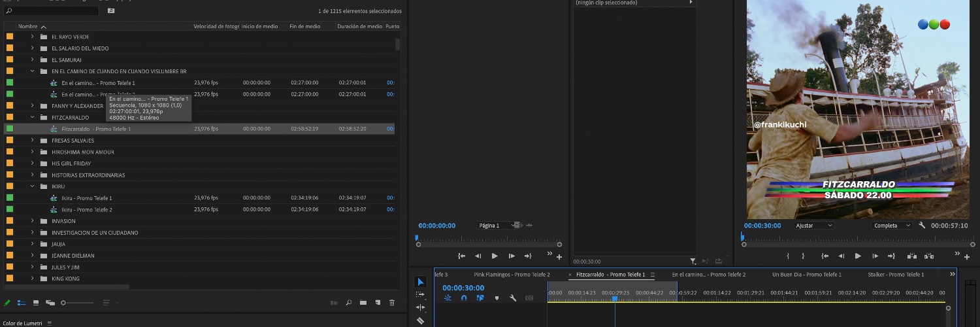
Task: Toggle insert sequences as nests option
Action: (448, 298)
